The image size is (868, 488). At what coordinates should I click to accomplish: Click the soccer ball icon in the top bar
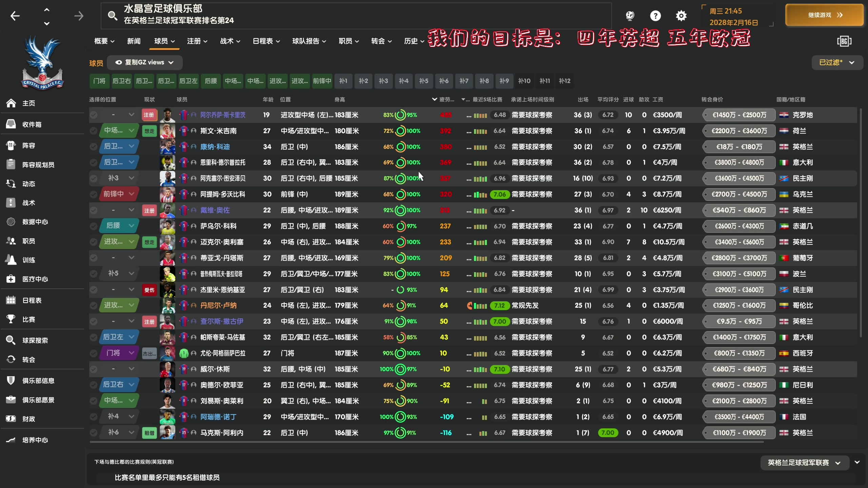coord(630,15)
